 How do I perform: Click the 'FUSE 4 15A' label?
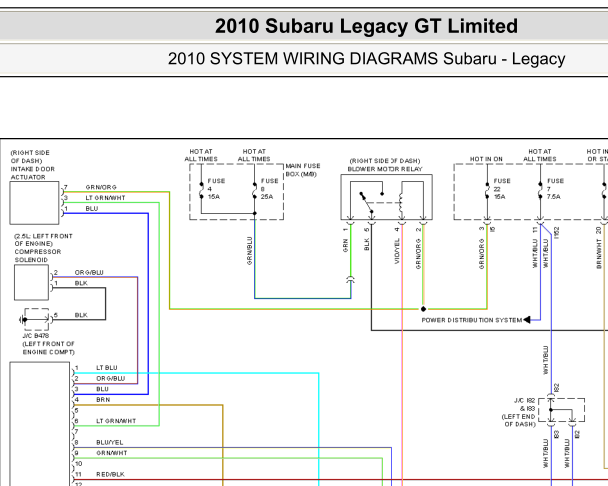click(x=216, y=189)
